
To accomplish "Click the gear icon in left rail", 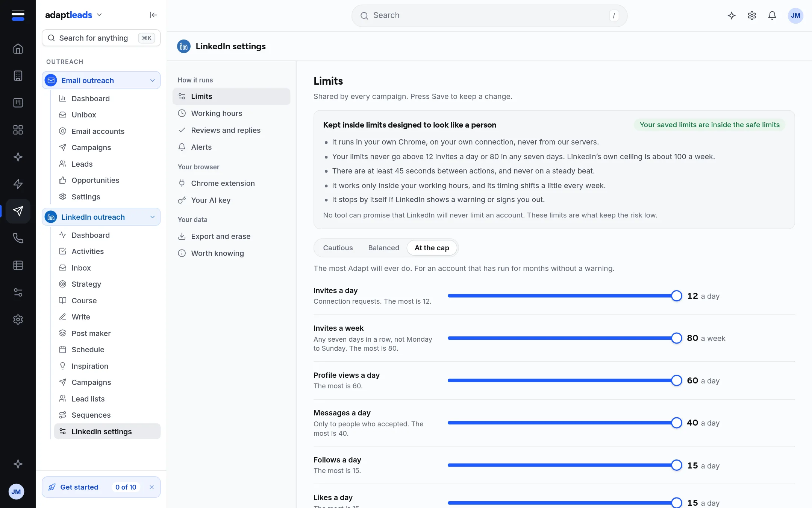I will click(x=18, y=319).
